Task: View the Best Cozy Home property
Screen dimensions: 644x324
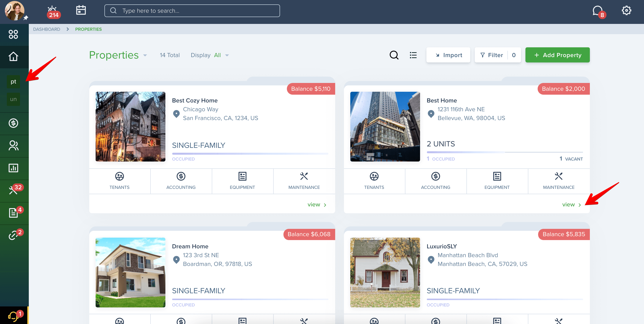Action: pyautogui.click(x=317, y=204)
